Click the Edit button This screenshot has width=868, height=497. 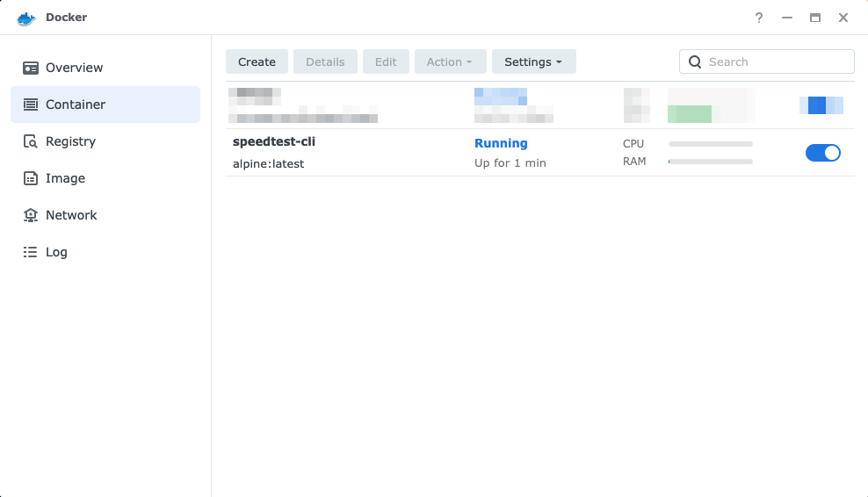386,61
